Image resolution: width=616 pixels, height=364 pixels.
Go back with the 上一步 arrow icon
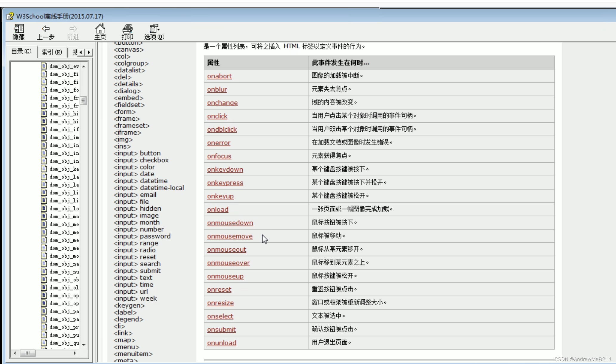click(46, 29)
